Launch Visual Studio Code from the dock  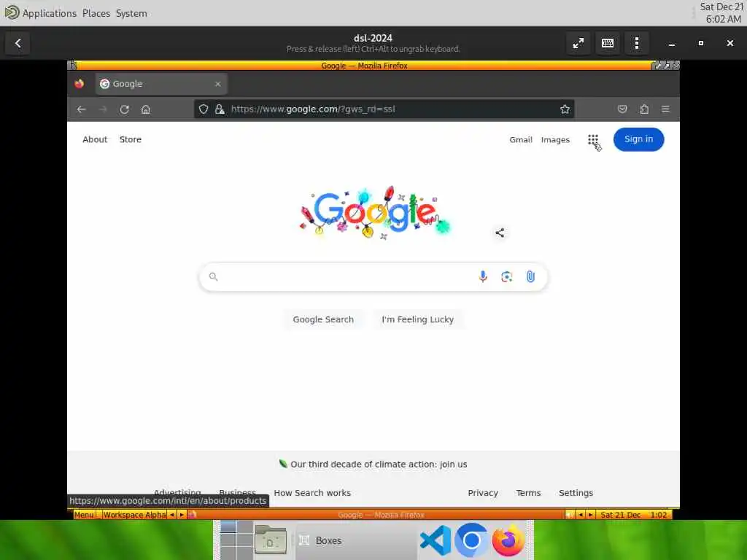(436, 540)
